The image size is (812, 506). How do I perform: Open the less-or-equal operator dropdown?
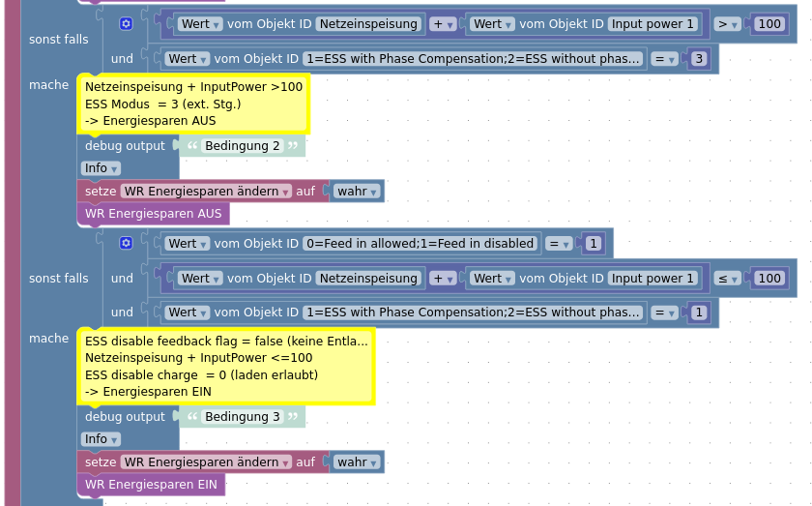[x=728, y=279]
